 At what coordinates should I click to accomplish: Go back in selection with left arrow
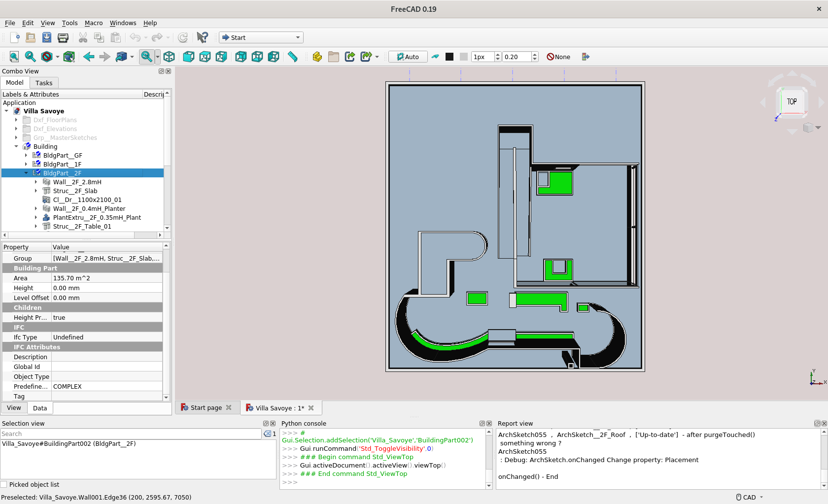click(89, 57)
